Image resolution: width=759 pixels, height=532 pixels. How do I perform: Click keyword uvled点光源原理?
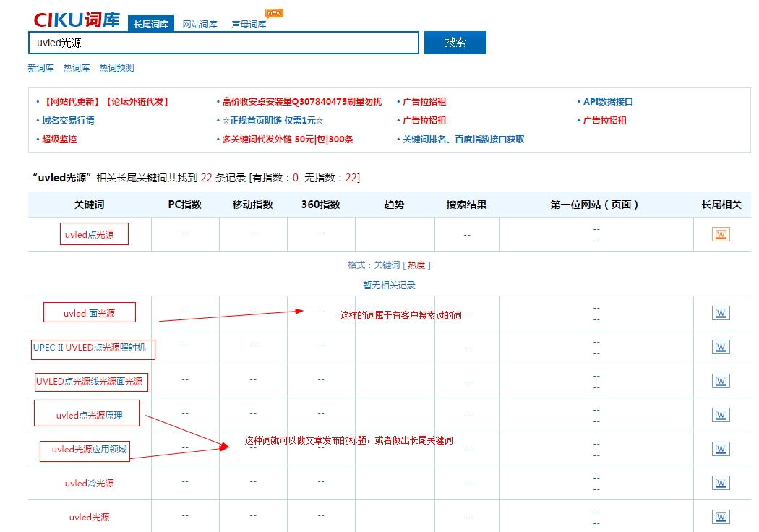pyautogui.click(x=90, y=416)
